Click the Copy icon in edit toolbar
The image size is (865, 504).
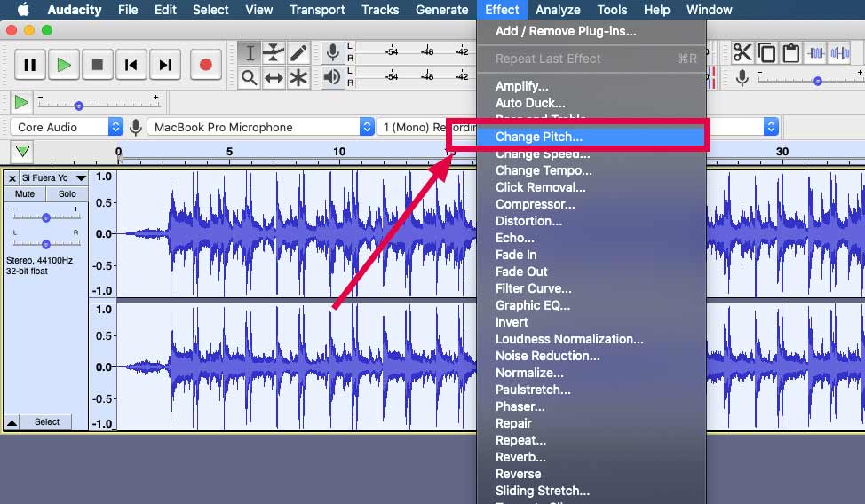pyautogui.click(x=766, y=53)
